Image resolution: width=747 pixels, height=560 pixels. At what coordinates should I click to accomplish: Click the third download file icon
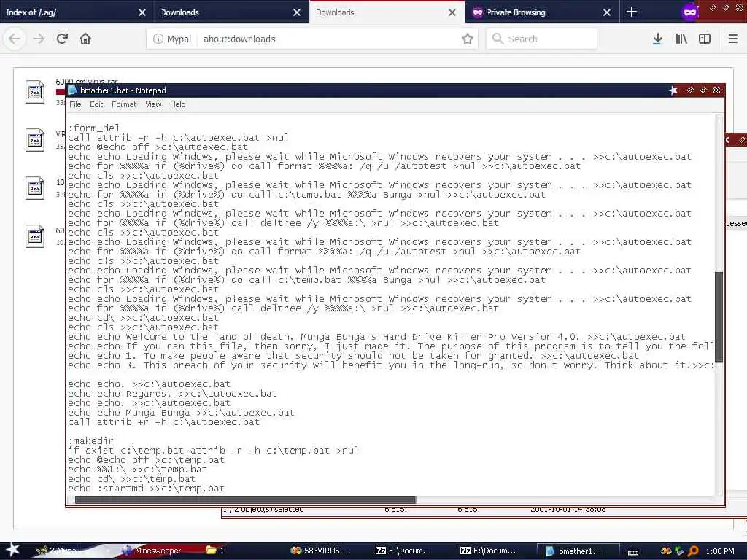click(x=35, y=189)
